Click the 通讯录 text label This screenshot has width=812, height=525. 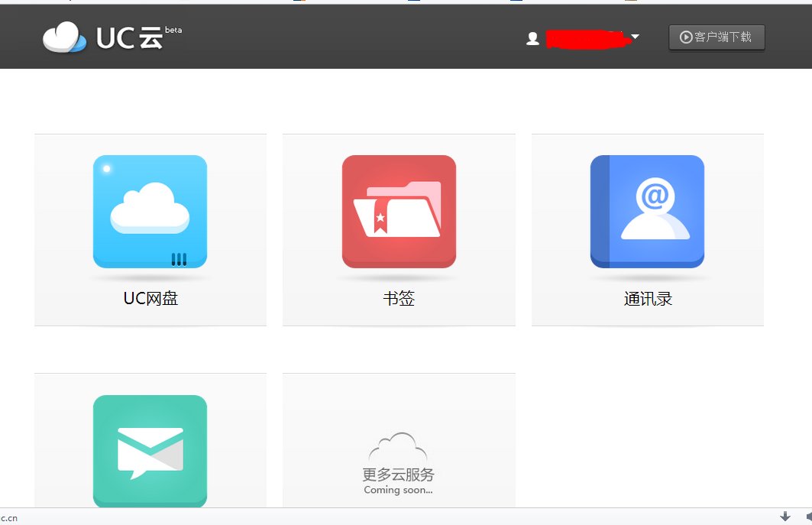[647, 299]
